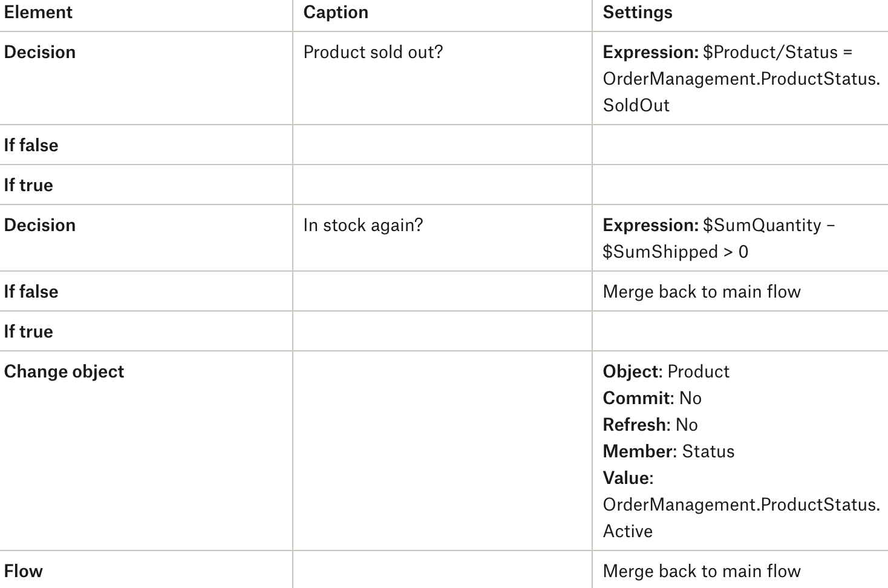Click the Settings column header
This screenshot has height=588, width=888.
[x=638, y=13]
